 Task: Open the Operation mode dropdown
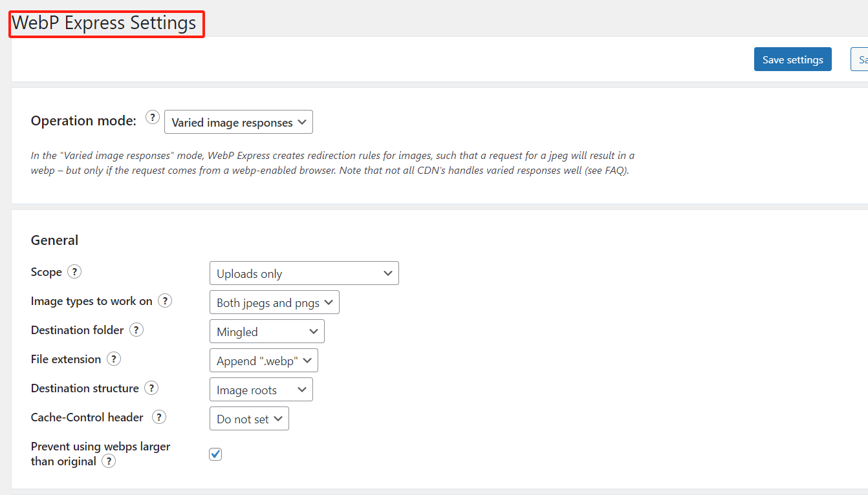click(x=238, y=121)
